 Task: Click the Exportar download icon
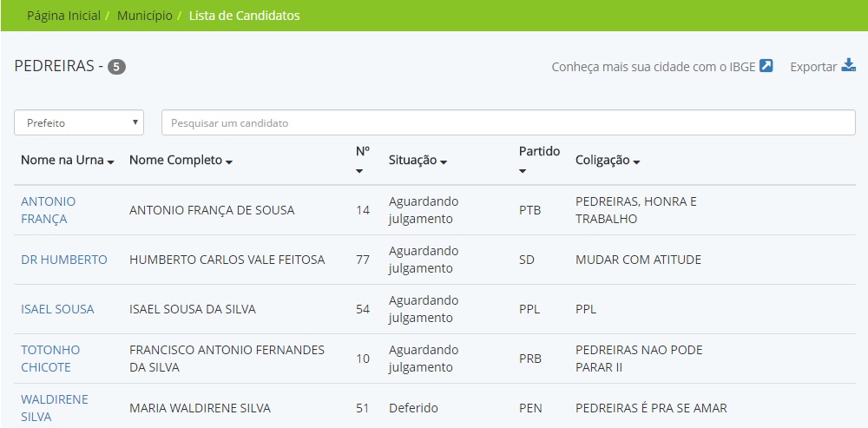coord(848,66)
